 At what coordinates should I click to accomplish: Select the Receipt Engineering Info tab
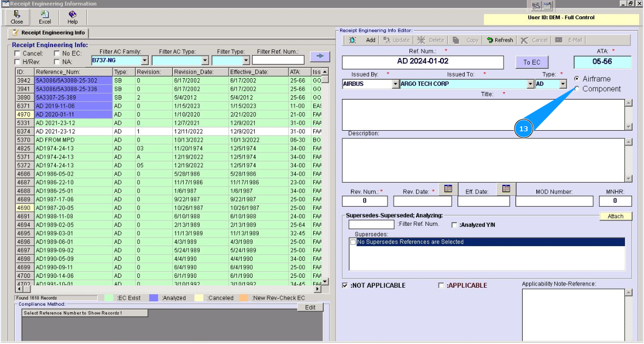coord(48,33)
